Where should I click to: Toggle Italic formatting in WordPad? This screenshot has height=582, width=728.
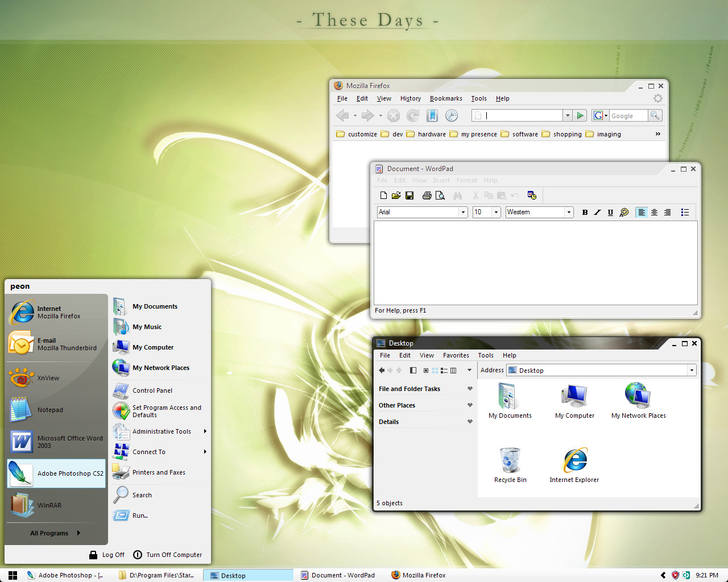pyautogui.click(x=597, y=212)
